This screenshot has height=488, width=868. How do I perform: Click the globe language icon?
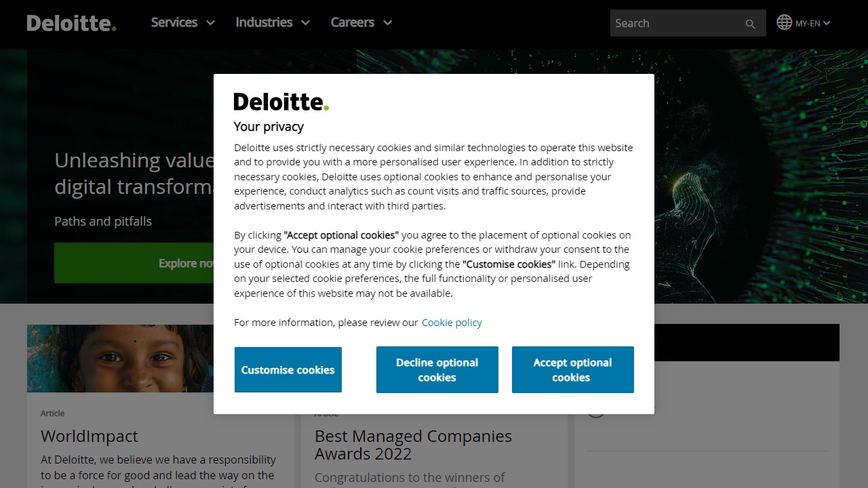pyautogui.click(x=785, y=22)
